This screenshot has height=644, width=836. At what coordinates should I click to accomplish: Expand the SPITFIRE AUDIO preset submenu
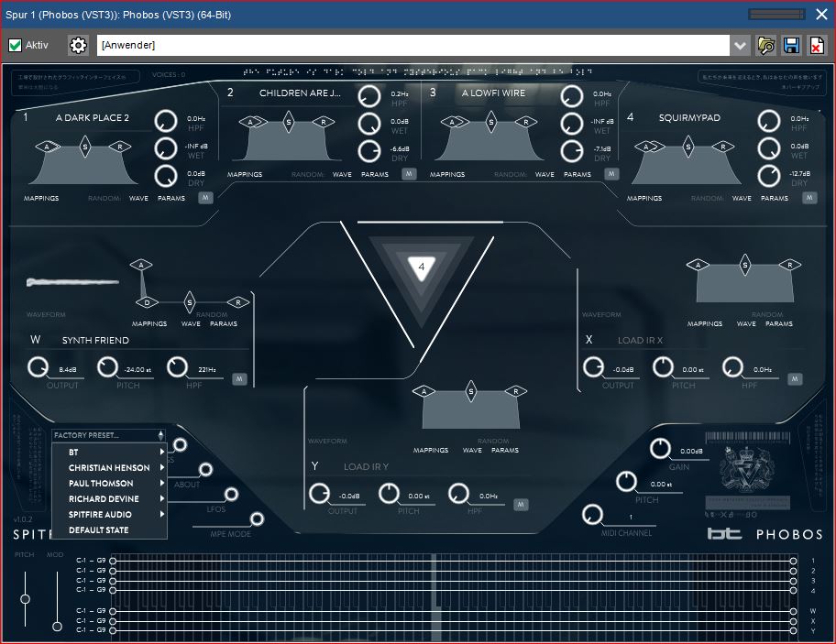[110, 515]
